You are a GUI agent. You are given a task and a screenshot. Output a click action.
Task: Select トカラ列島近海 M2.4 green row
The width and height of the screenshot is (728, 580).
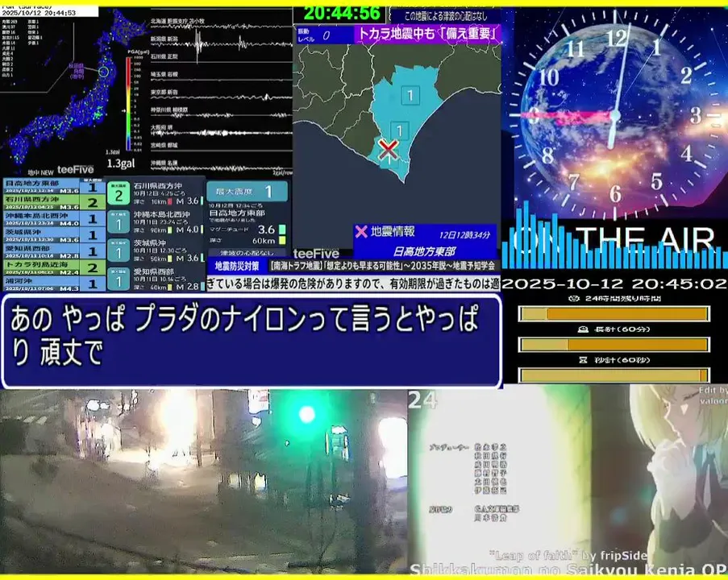54,267
